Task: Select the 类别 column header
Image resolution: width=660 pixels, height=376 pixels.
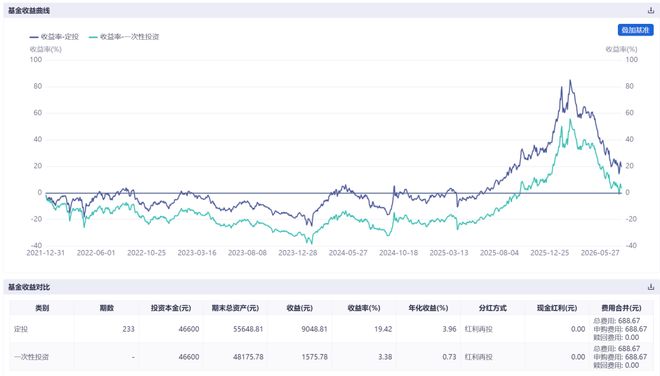Action: tap(42, 308)
